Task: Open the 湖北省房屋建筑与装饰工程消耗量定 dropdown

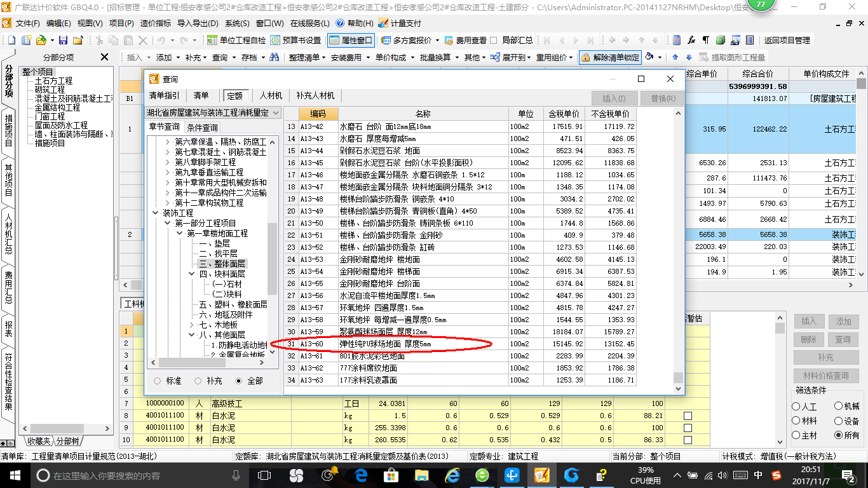Action: [x=213, y=112]
